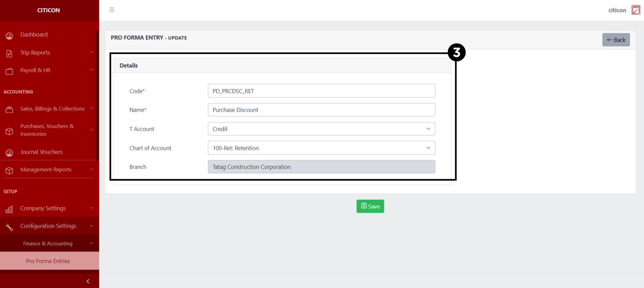Click the hamburger menu icon
644x288 pixels.
[112, 10]
